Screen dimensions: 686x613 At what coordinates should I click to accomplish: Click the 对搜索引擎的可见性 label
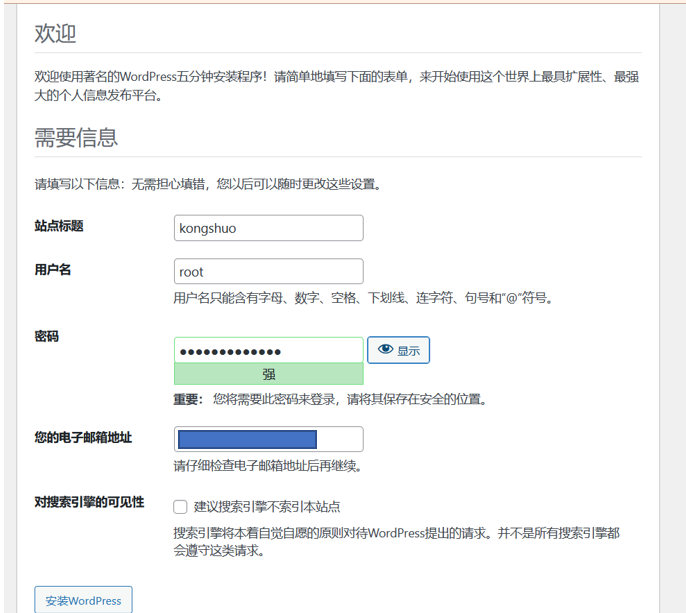(x=89, y=502)
